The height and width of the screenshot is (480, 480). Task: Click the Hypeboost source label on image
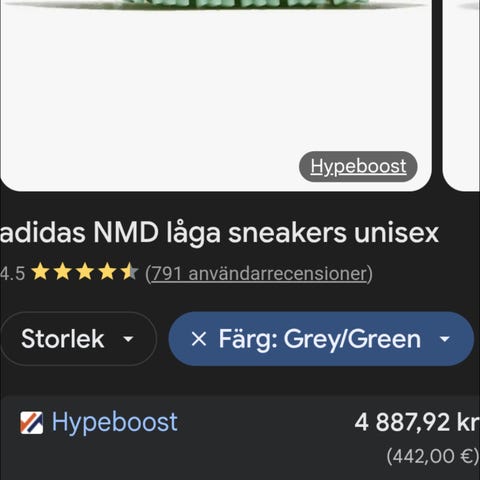click(358, 166)
